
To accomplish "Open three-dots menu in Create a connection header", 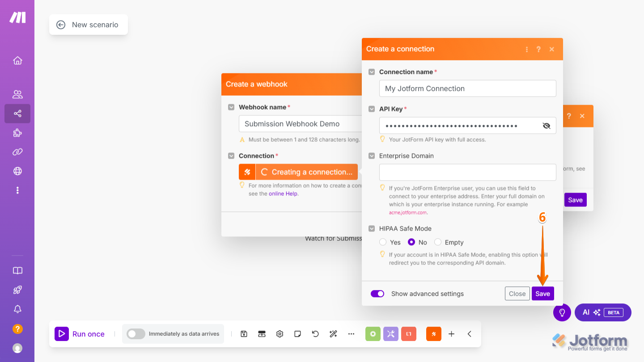I will 527,49.
